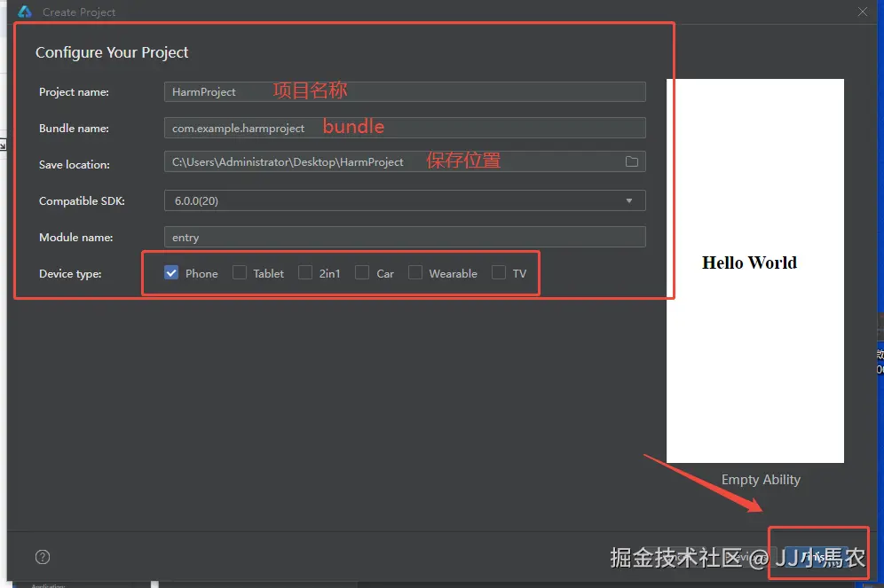Check the 2in1 device type
The height and width of the screenshot is (588, 884).
pos(304,272)
